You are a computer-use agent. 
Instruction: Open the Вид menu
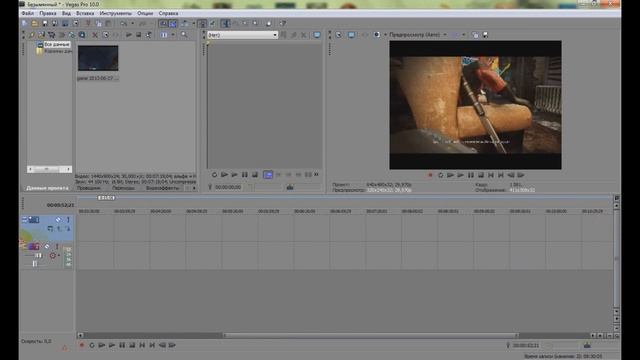pyautogui.click(x=66, y=13)
